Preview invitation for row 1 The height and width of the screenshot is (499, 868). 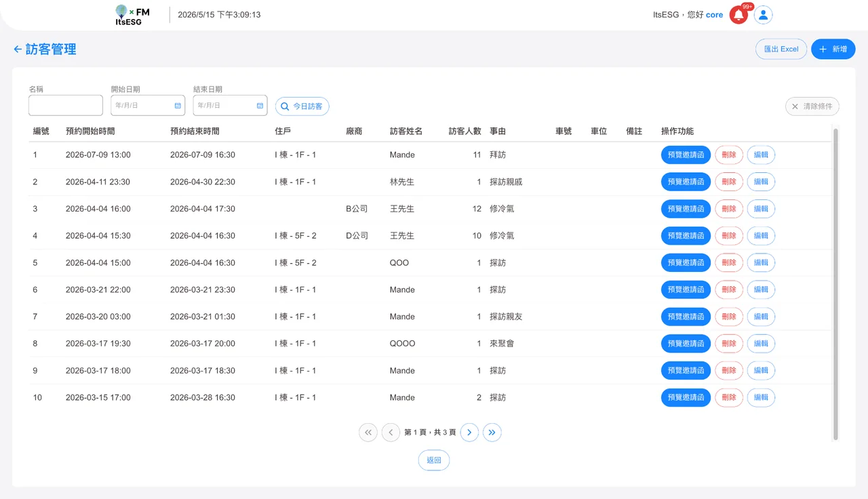[x=686, y=155]
